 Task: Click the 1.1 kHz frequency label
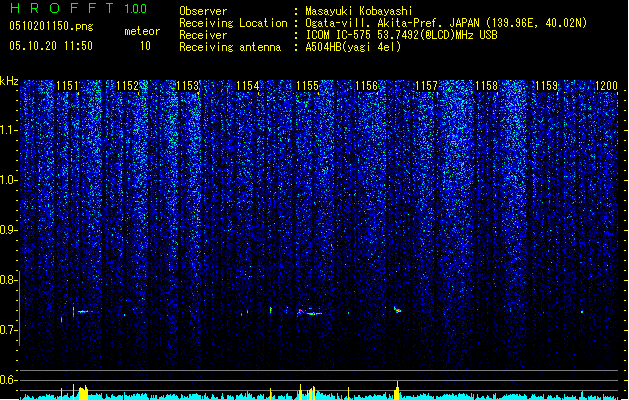[x=9, y=130]
